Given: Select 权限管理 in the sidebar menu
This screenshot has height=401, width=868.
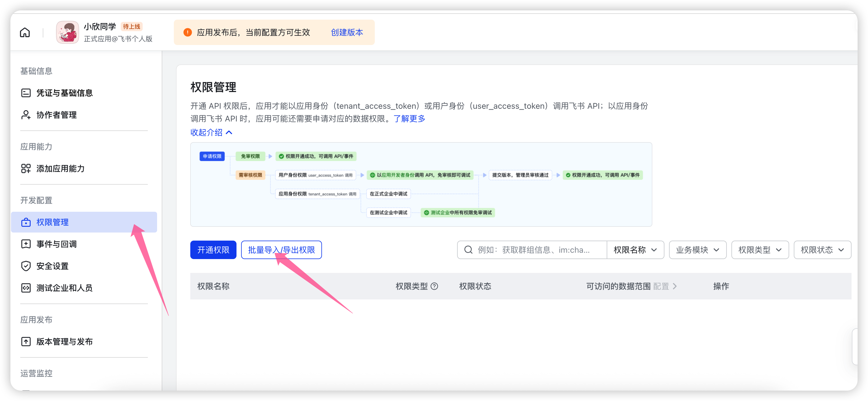Looking at the screenshot, I should [52, 222].
